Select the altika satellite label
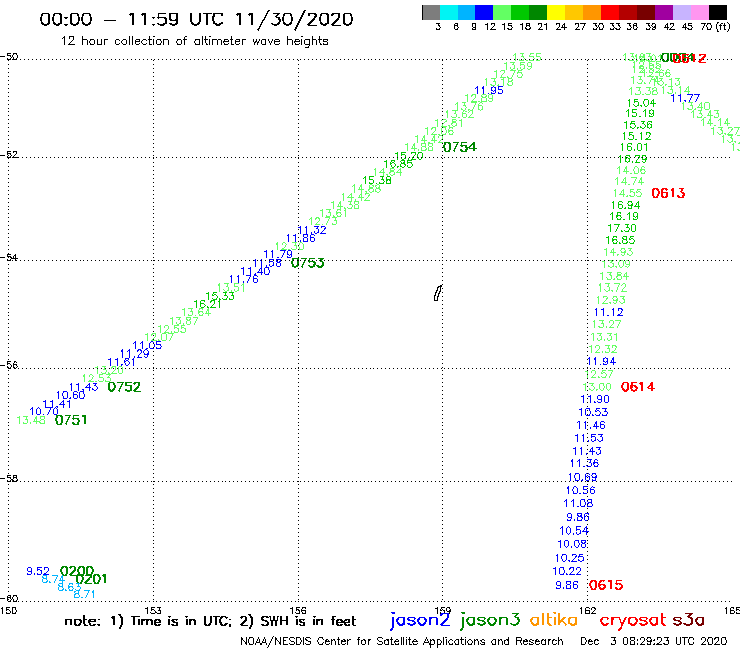 [554, 619]
